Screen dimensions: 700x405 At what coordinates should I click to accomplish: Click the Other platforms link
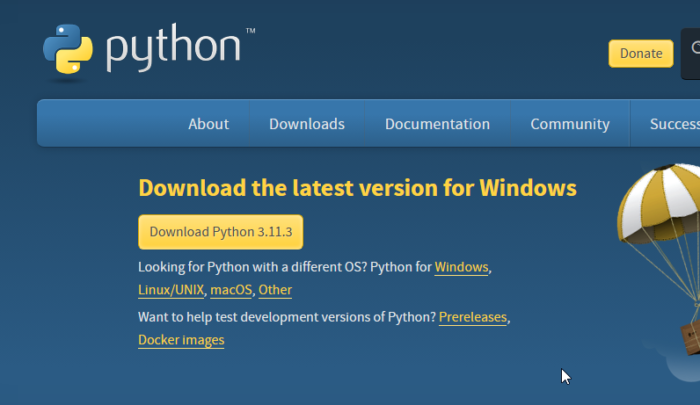[275, 290]
